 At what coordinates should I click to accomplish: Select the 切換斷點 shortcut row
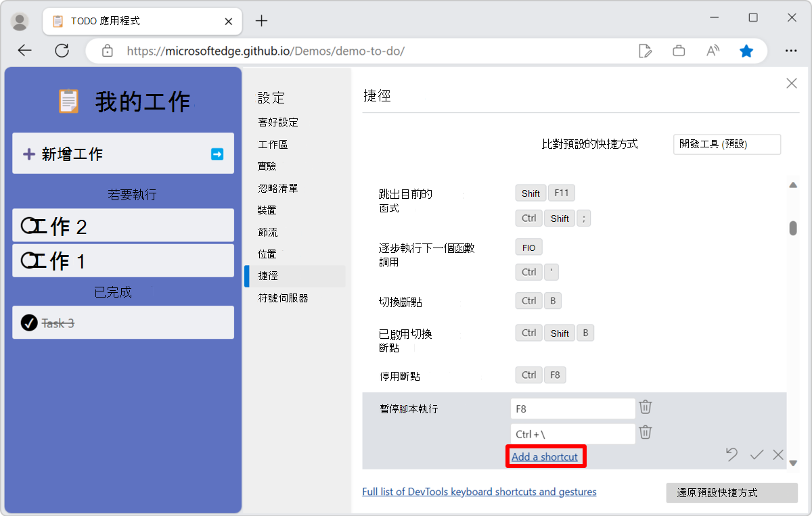574,301
